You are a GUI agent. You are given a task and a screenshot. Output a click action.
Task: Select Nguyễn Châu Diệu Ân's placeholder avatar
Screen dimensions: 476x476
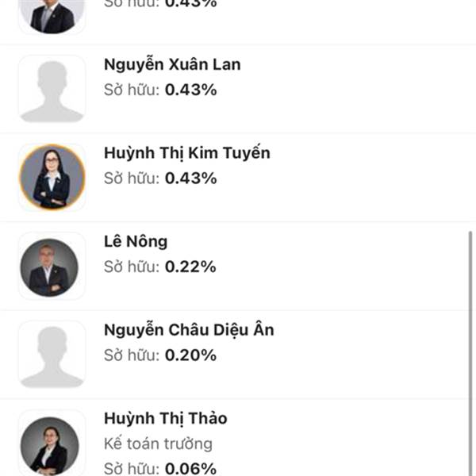[x=52, y=355]
